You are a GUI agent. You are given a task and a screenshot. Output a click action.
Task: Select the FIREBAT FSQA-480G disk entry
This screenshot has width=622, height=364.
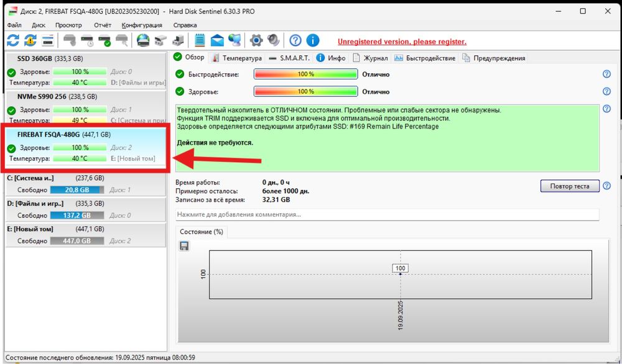click(86, 147)
